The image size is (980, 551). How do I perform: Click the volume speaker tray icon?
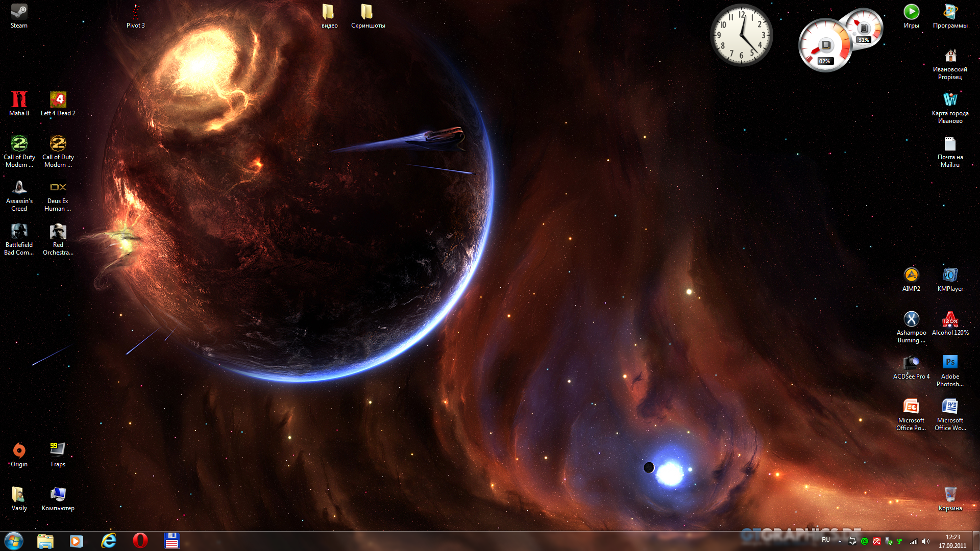(x=926, y=541)
